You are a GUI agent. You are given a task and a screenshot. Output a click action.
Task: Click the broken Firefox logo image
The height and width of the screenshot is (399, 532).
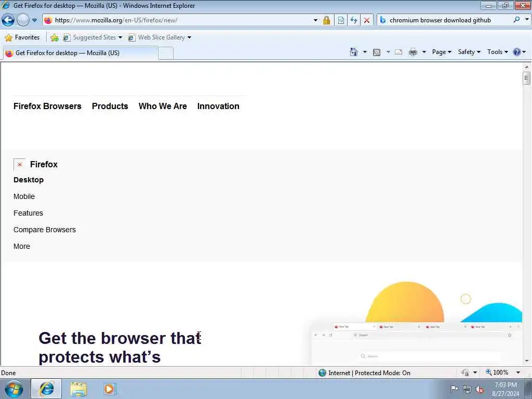19,165
